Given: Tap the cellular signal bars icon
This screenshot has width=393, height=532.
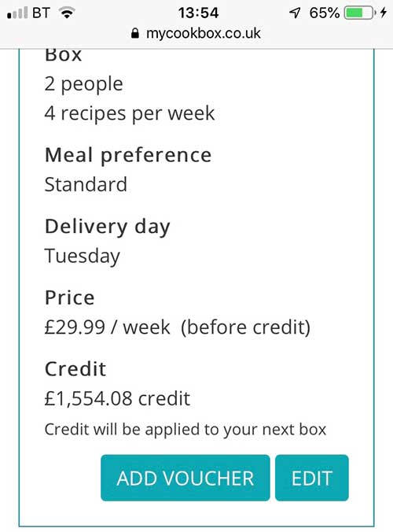Looking at the screenshot, I should click(17, 13).
